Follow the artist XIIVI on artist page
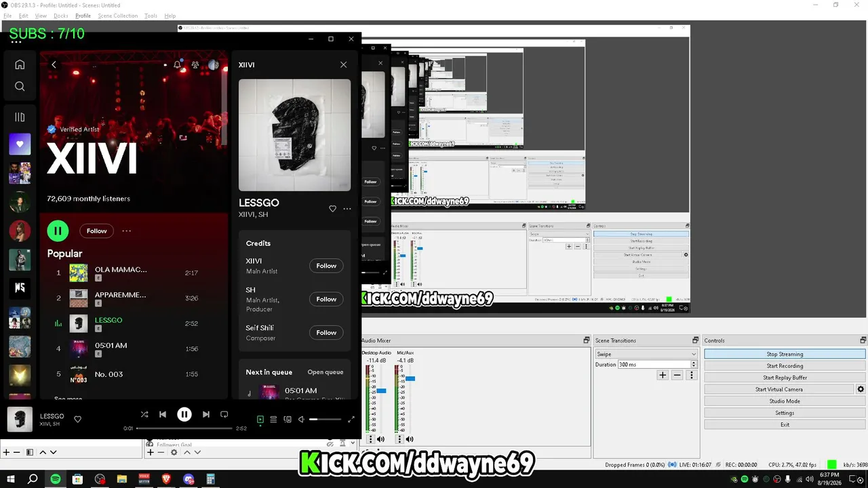868x488 pixels. point(96,231)
